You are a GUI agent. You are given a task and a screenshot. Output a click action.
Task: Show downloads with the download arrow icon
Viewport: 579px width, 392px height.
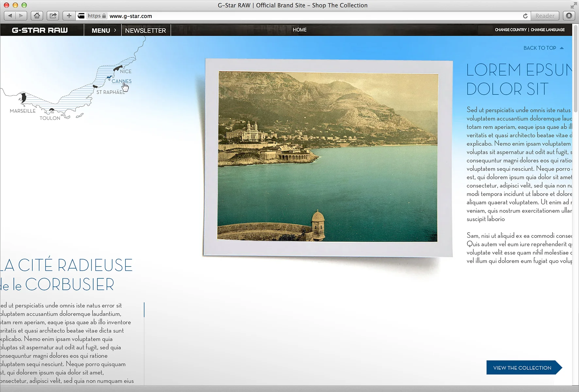pos(569,16)
